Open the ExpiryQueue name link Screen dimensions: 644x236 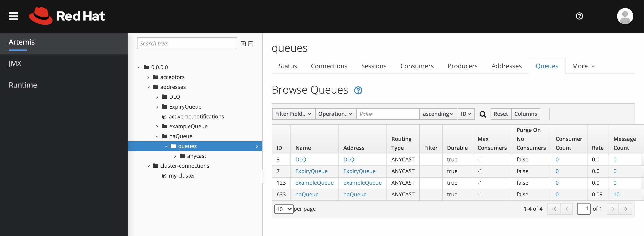pyautogui.click(x=311, y=171)
